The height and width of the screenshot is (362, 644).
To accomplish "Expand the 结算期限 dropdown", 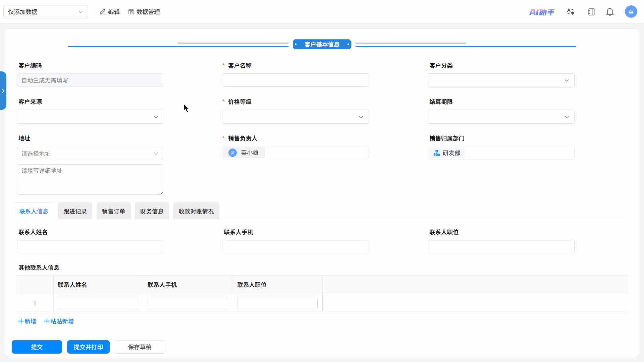I will click(x=501, y=117).
